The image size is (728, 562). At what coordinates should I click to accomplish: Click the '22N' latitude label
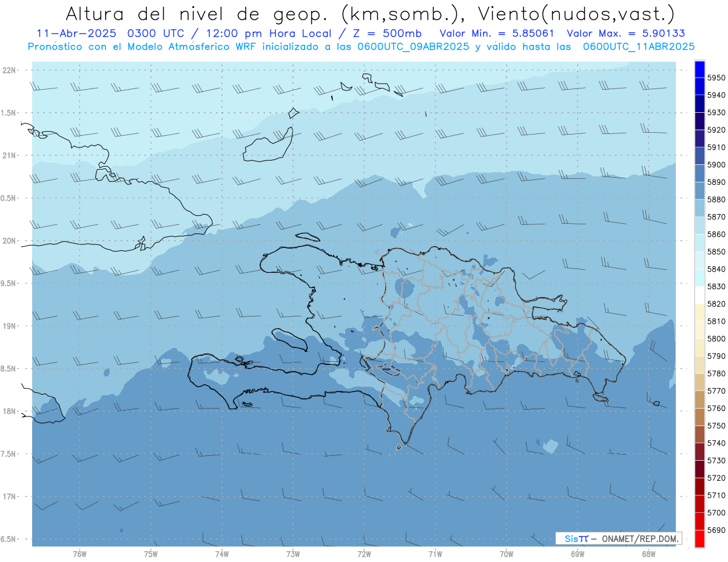(8, 70)
